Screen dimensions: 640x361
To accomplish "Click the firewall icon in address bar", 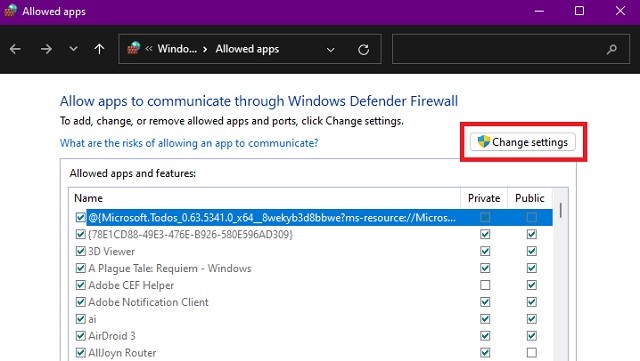I will pyautogui.click(x=133, y=48).
